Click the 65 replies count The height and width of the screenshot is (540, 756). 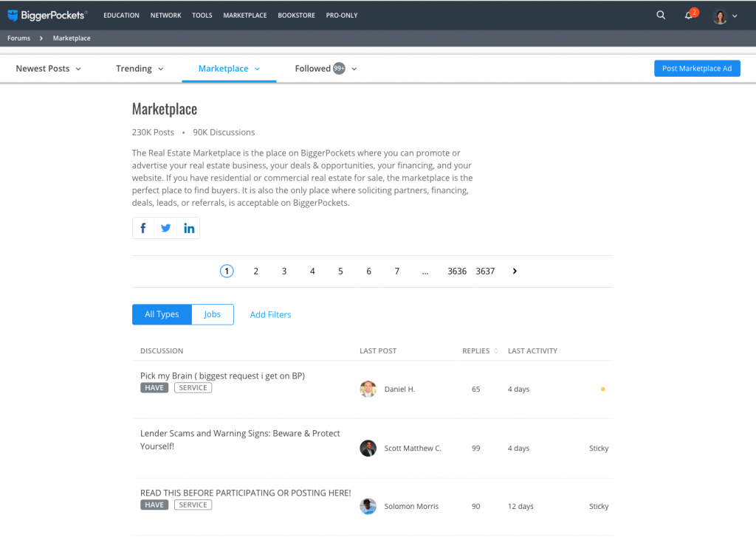coord(476,390)
